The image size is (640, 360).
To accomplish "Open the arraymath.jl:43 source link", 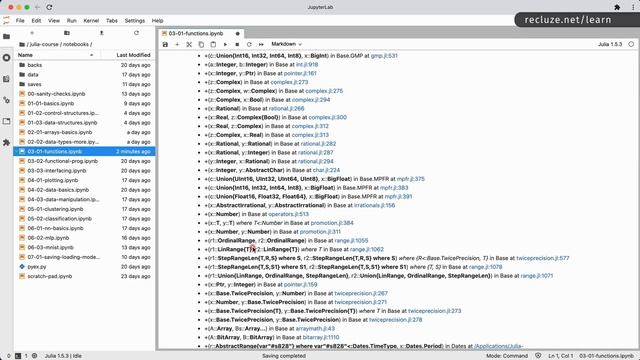I will pyautogui.click(x=315, y=329).
